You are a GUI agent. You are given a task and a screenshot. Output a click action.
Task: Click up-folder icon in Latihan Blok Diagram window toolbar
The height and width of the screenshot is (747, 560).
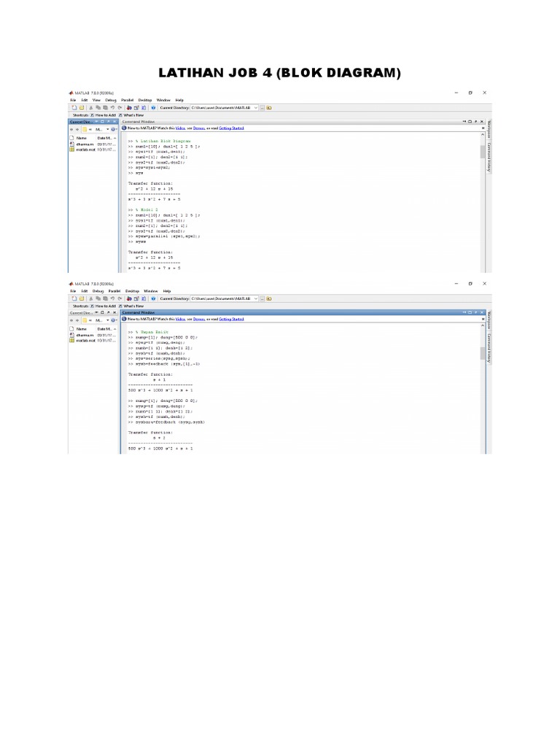pos(269,108)
